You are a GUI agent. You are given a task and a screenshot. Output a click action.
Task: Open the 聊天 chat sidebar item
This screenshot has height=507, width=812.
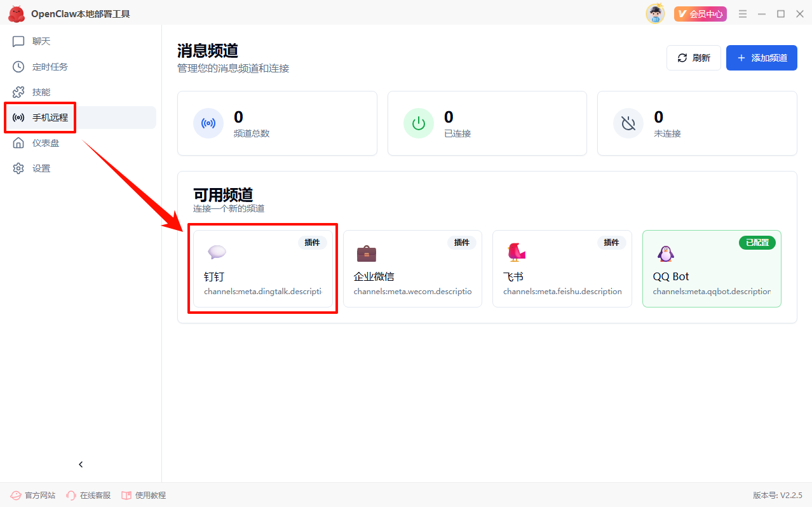(41, 41)
